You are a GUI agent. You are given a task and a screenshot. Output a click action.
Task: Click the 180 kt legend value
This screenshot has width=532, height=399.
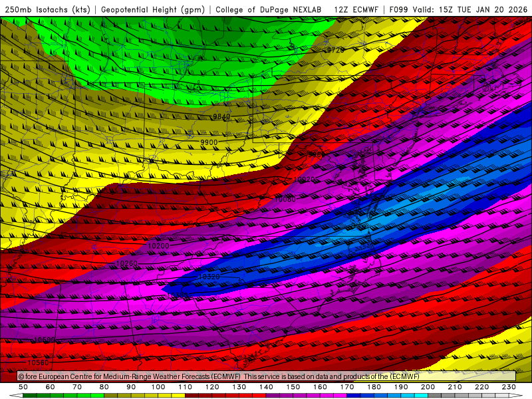pos(374,387)
